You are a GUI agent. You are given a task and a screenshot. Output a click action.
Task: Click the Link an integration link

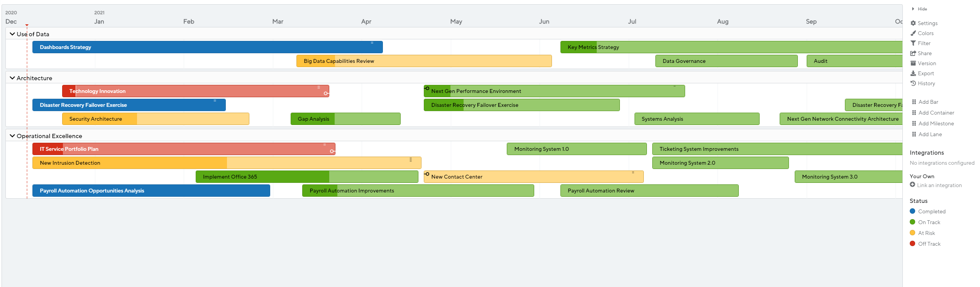(939, 185)
